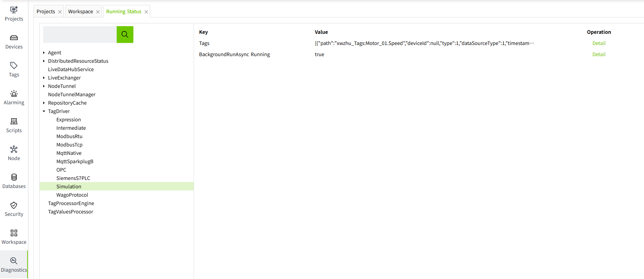Open the Projects sidebar icon
Image resolution: width=644 pixels, height=279 pixels.
[x=14, y=10]
